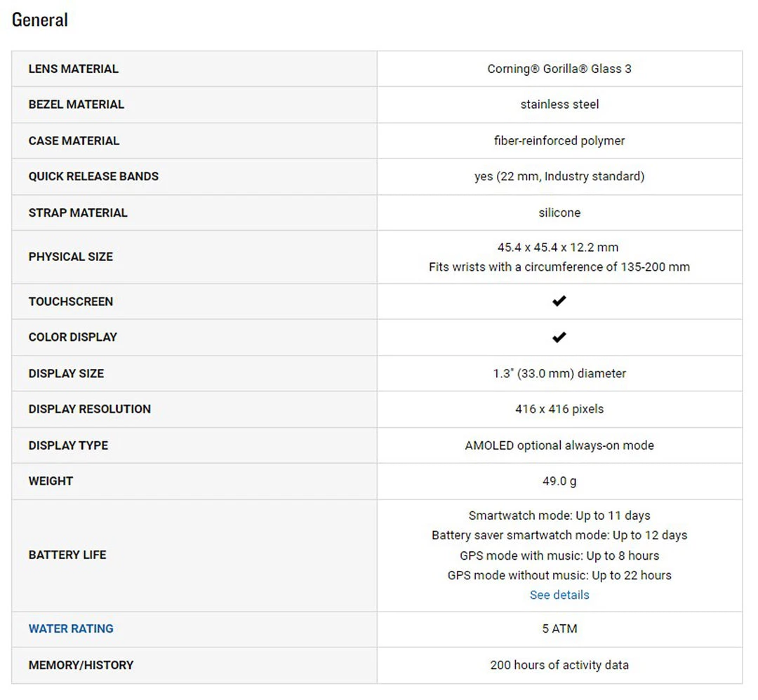Select the Quick Release Bands label

click(93, 176)
